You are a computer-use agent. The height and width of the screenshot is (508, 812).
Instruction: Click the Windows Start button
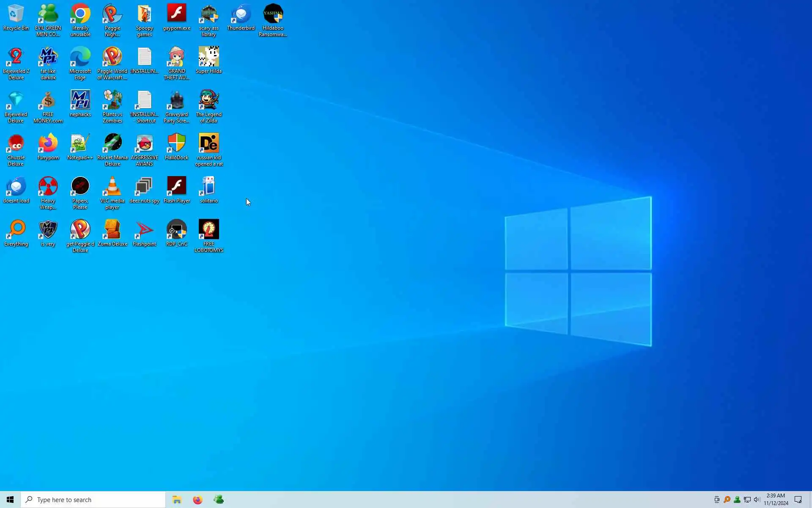coord(10,500)
